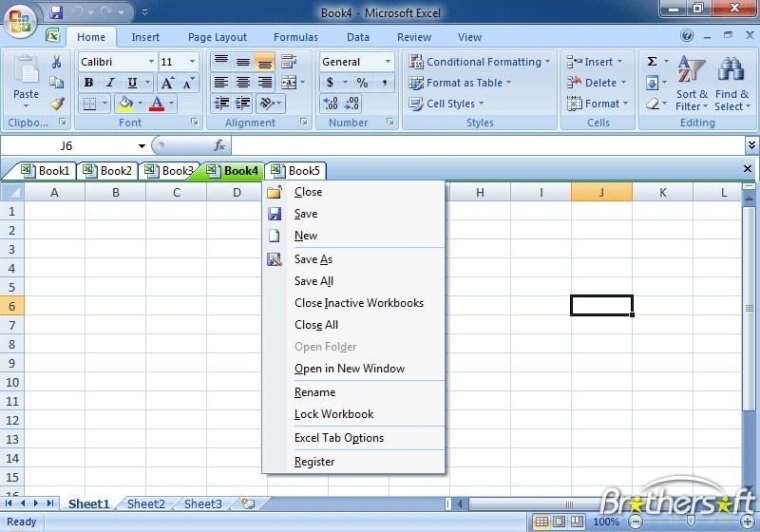
Task: Switch to Page Layout view button
Action: pyautogui.click(x=559, y=522)
